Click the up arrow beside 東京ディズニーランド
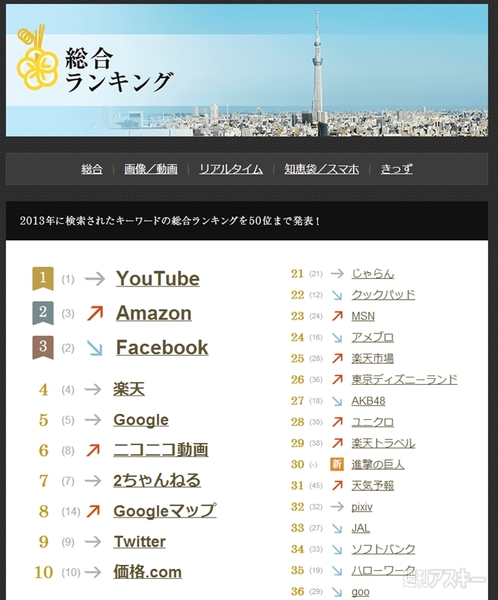498x600 pixels. pos(337,379)
